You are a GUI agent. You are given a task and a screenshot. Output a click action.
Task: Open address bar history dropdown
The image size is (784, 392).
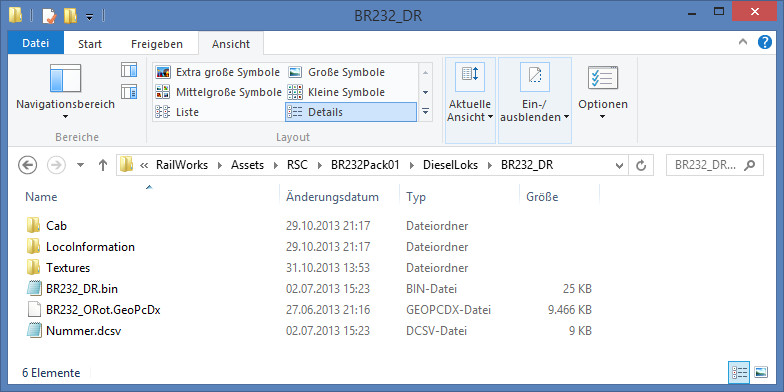(619, 166)
